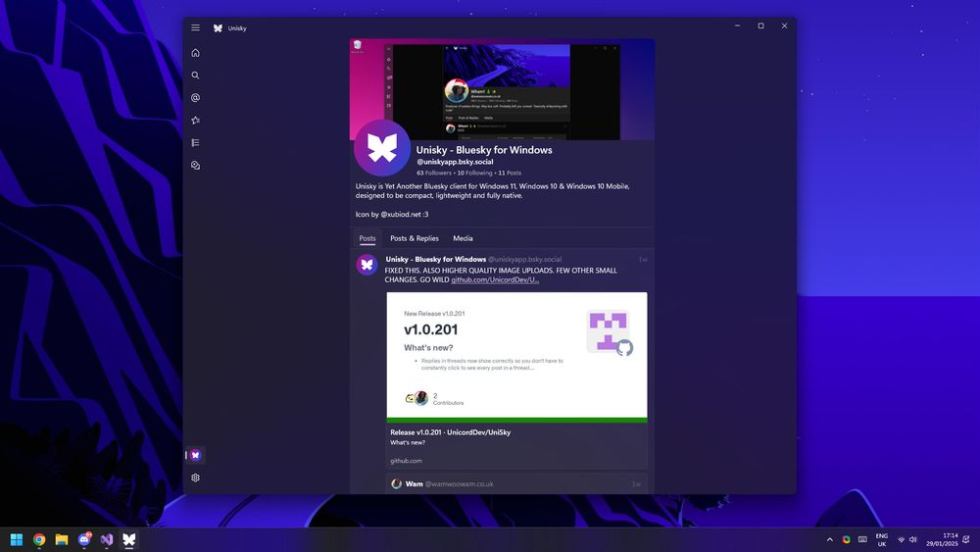
Task: Expand hidden system tray icons chevron
Action: pyautogui.click(x=830, y=539)
